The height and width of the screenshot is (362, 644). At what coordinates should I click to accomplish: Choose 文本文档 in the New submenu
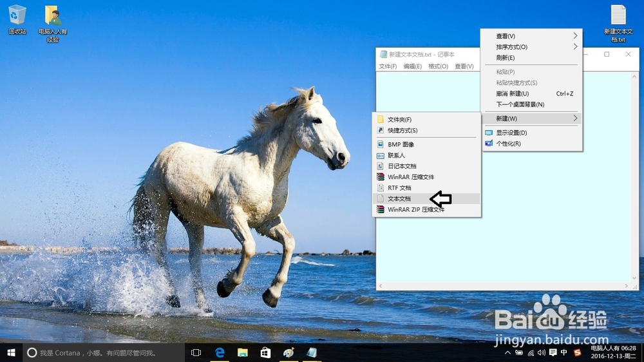(x=426, y=198)
